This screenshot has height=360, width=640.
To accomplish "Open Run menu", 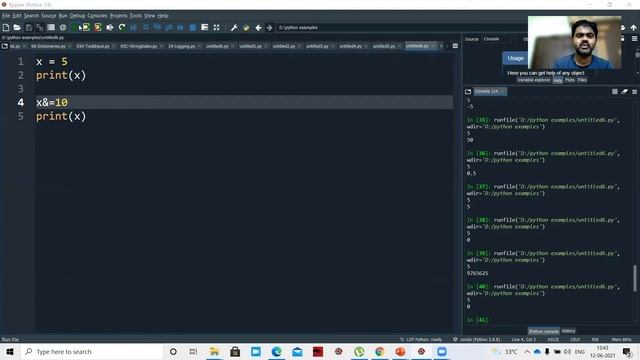I will point(63,16).
